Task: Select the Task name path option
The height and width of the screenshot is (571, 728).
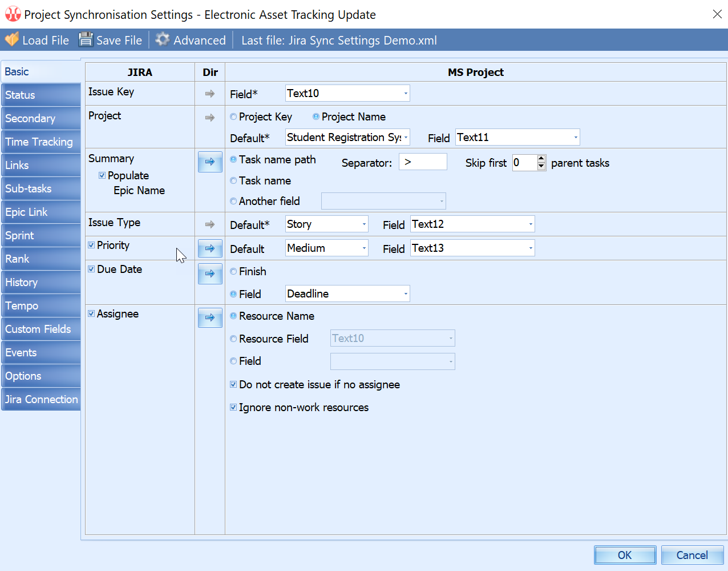Action: 233,159
